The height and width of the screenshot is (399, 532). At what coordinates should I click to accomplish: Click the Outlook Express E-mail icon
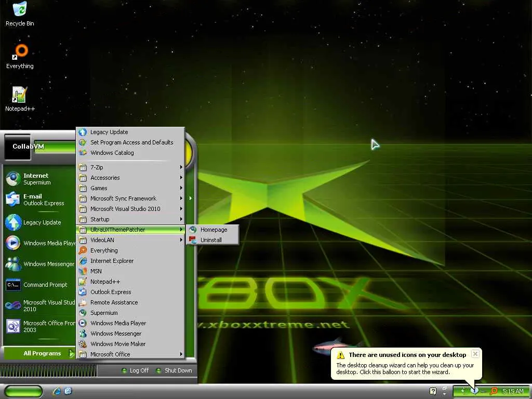pos(13,199)
